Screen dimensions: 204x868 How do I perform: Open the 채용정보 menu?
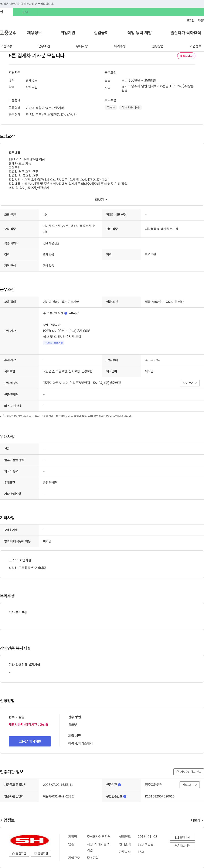[34, 33]
